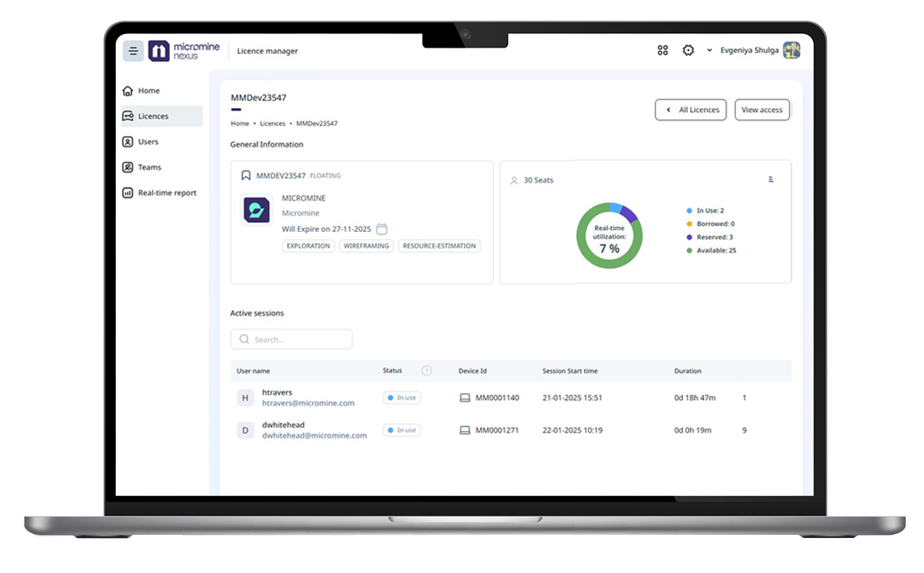Screen dimensions: 924x573
Task: Click the chart options icon in Seats card
Action: (x=771, y=180)
